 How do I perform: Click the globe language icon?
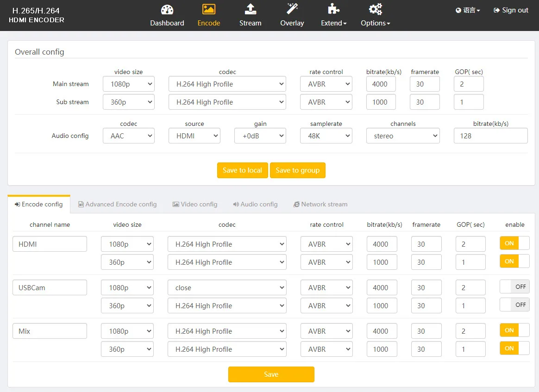click(x=458, y=10)
